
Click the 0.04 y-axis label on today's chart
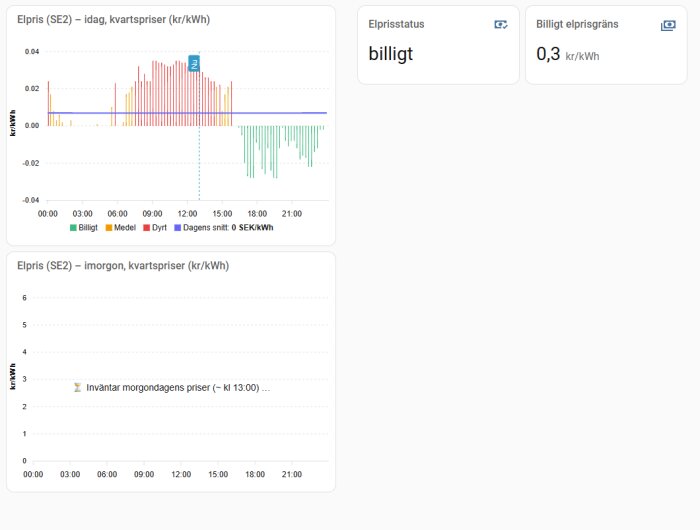point(32,52)
